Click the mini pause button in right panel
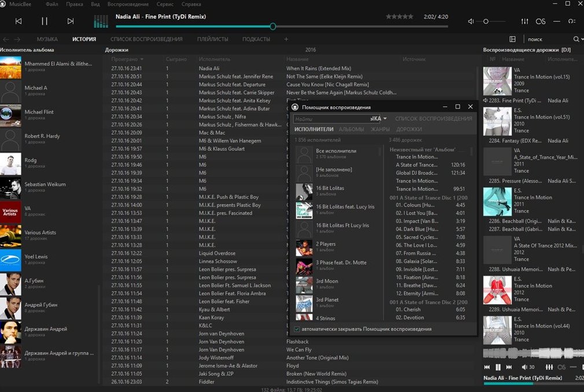 tap(498, 367)
